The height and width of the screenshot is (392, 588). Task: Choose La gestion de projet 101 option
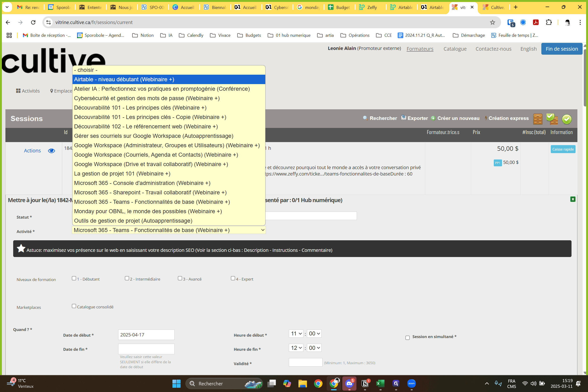(169, 173)
